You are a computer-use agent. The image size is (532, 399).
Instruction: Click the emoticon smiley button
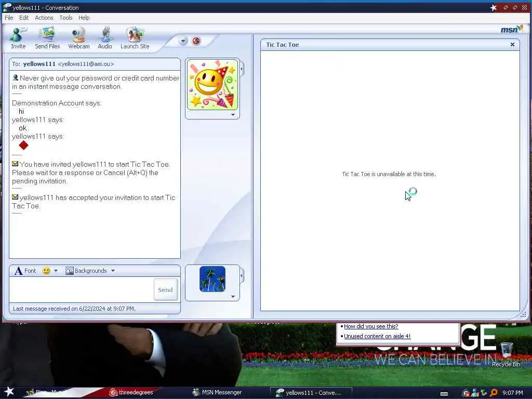coord(46,271)
